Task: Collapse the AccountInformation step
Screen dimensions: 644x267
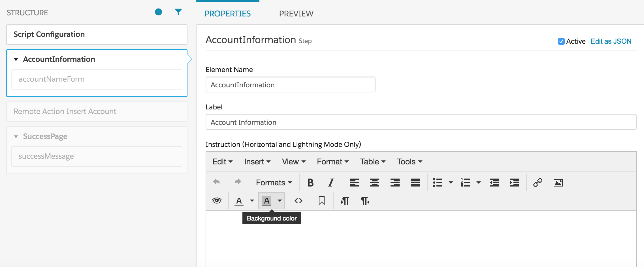Action: click(16, 60)
